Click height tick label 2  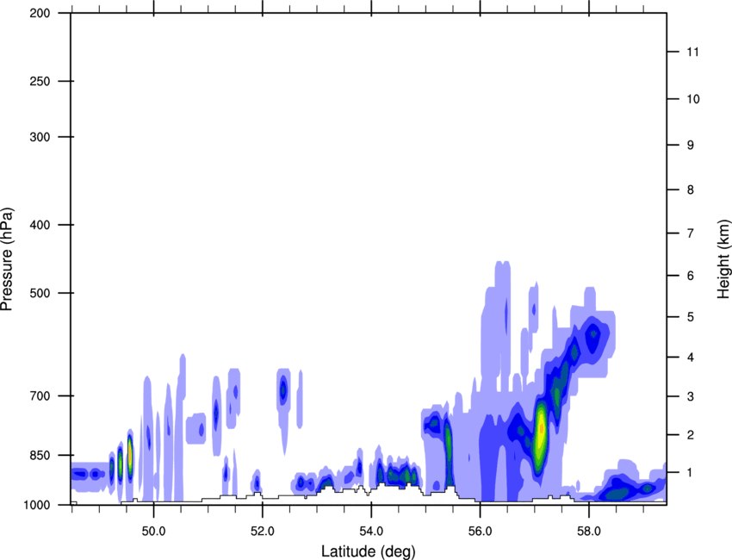[x=690, y=435]
